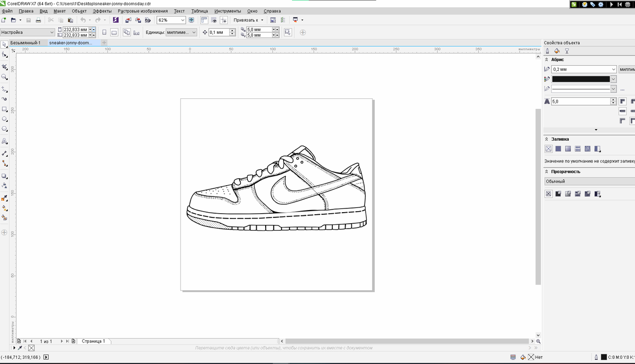Choose uniform fill in the Заливка section
The image size is (635, 364).
point(558,149)
